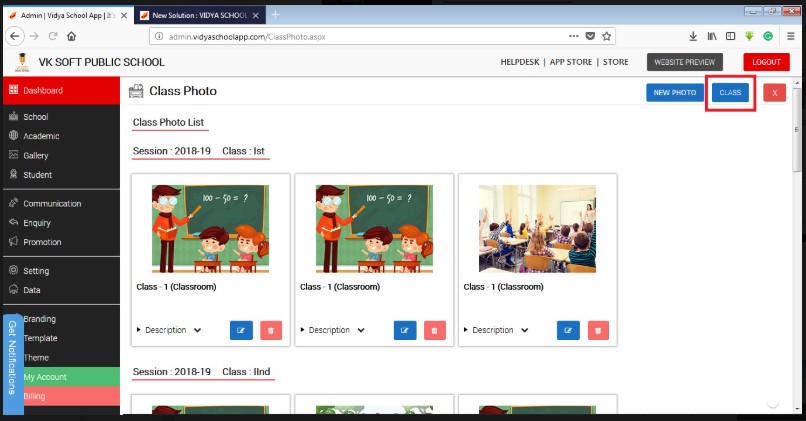This screenshot has height=421, width=806.
Task: Open the Promotion sidebar menu
Action: tap(61, 242)
